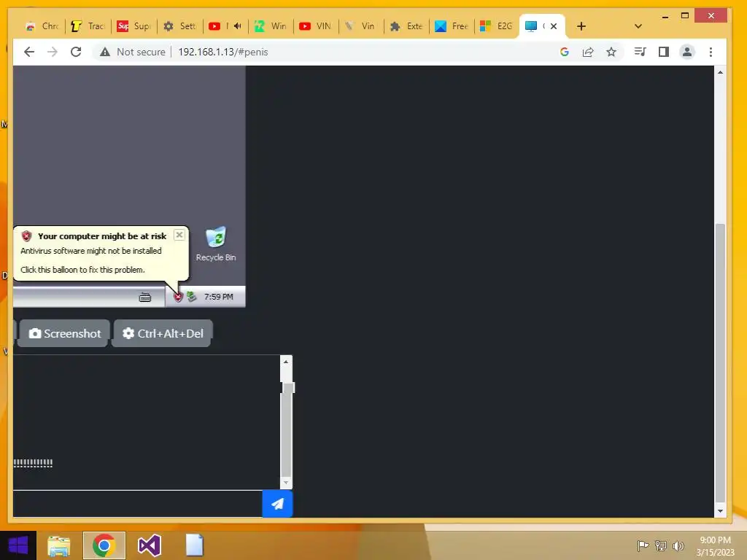The width and height of the screenshot is (747, 560).
Task: Focus the chat message input field
Action: pyautogui.click(x=138, y=504)
